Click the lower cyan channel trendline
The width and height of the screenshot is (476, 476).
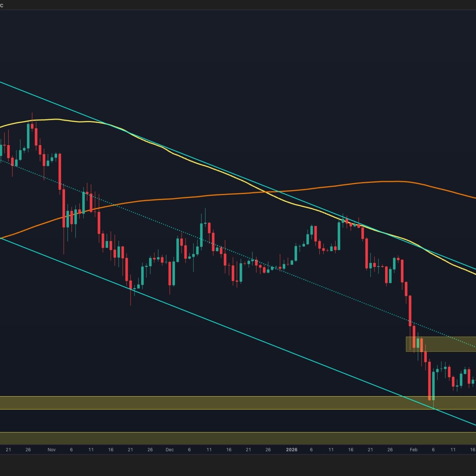point(238,331)
